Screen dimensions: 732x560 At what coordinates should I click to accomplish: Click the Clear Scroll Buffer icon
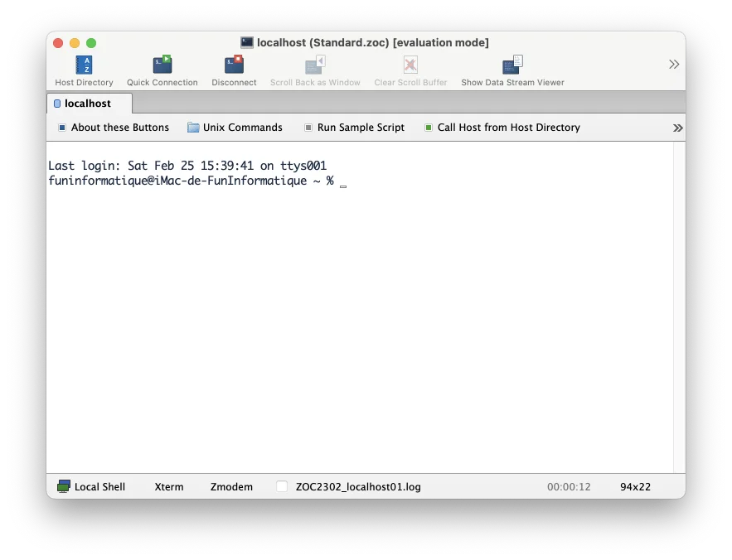[410, 63]
